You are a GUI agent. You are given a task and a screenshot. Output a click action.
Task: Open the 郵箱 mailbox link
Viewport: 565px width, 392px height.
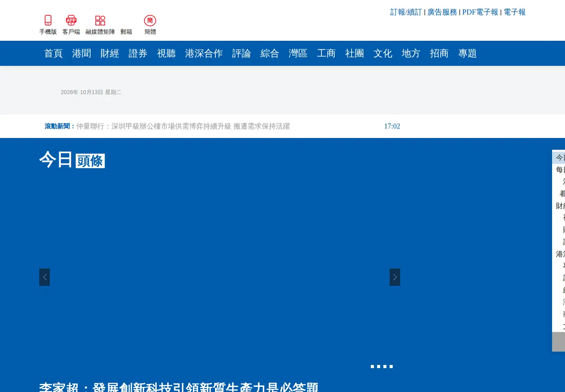point(126,32)
